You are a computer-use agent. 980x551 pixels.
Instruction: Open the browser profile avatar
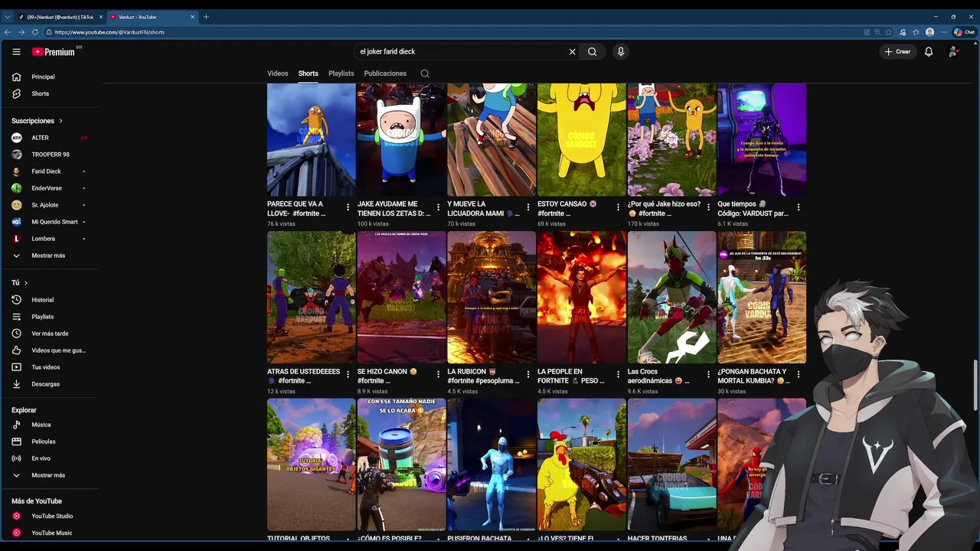pos(929,32)
